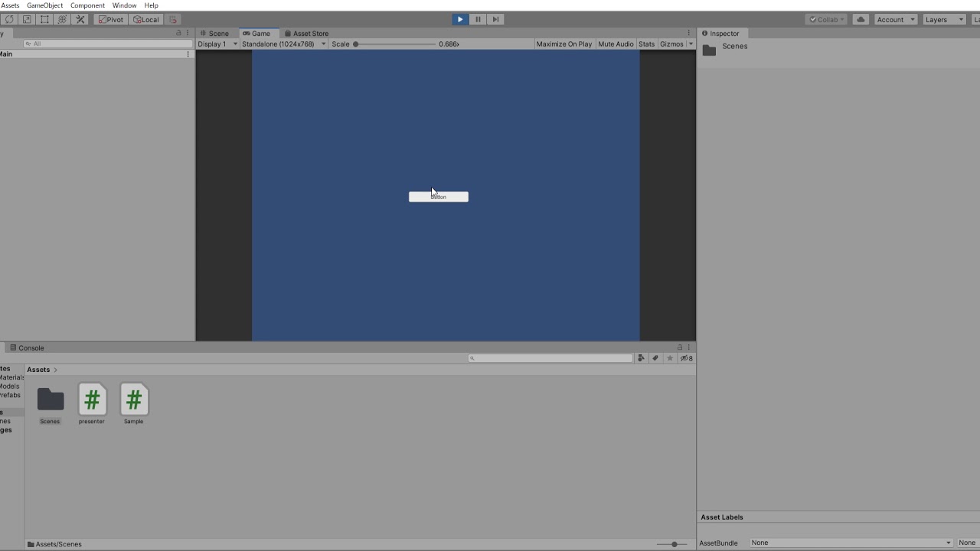The image size is (980, 551).
Task: Open the cloud services icon
Action: tap(861, 19)
